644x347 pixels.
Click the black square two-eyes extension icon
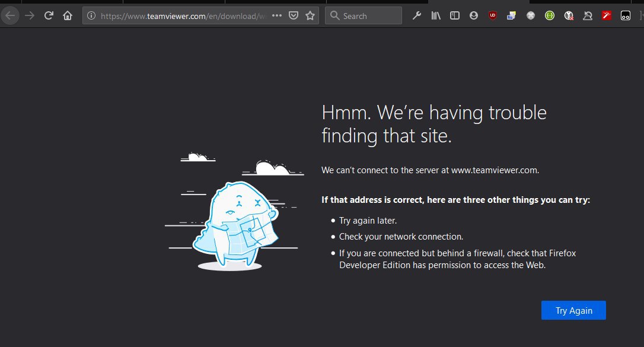[626, 16]
